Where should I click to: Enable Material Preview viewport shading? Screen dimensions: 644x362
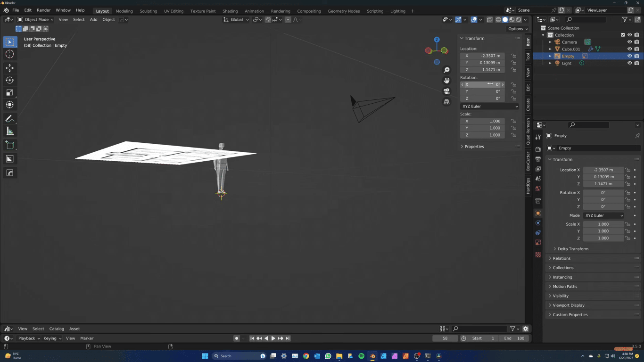click(x=512, y=19)
